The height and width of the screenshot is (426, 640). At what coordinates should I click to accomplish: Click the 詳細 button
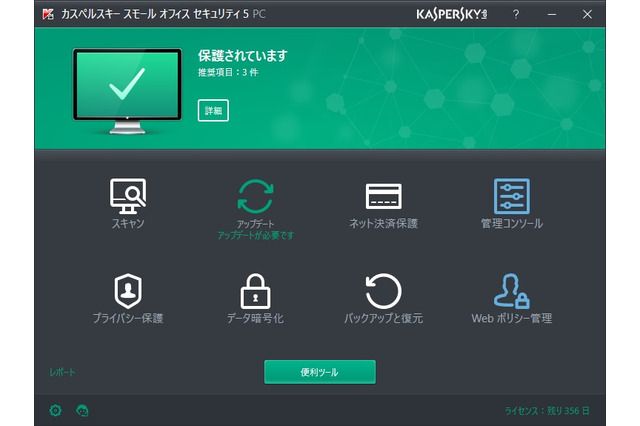point(213,110)
